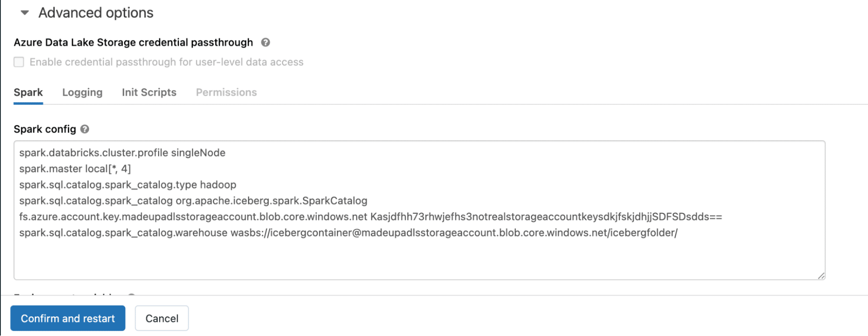The height and width of the screenshot is (336, 868).
Task: Open the Spark config help tooltip
Action: (85, 129)
